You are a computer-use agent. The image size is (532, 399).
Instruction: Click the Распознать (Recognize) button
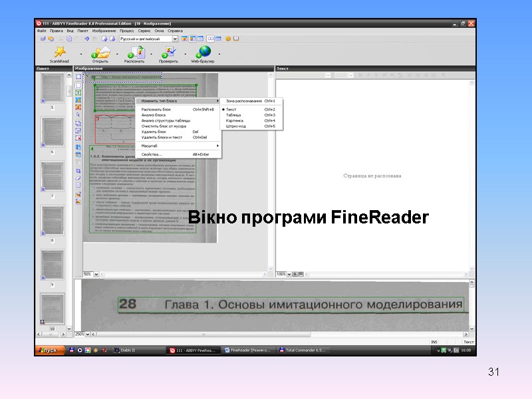click(x=134, y=55)
